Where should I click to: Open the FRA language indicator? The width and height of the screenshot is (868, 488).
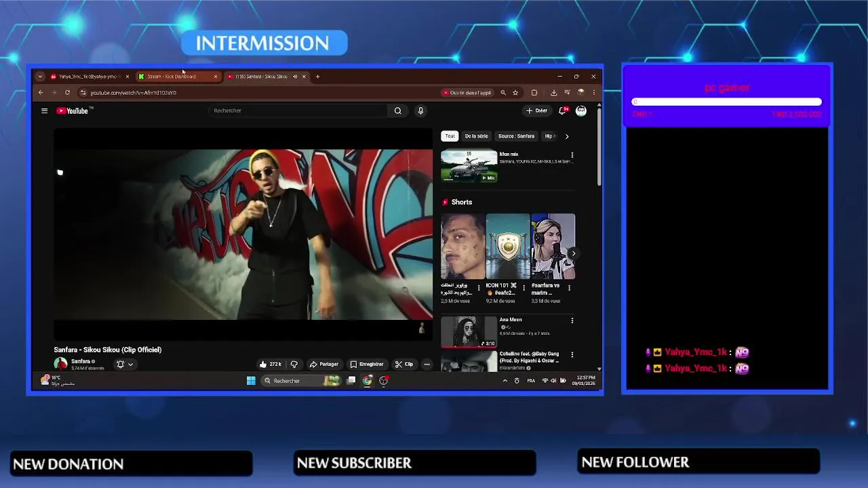(x=531, y=381)
